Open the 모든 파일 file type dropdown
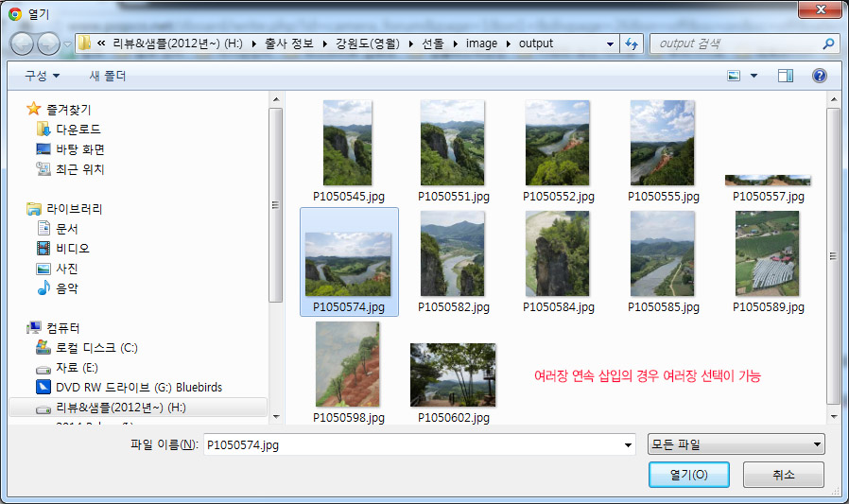The width and height of the screenshot is (849, 504). pos(736,444)
